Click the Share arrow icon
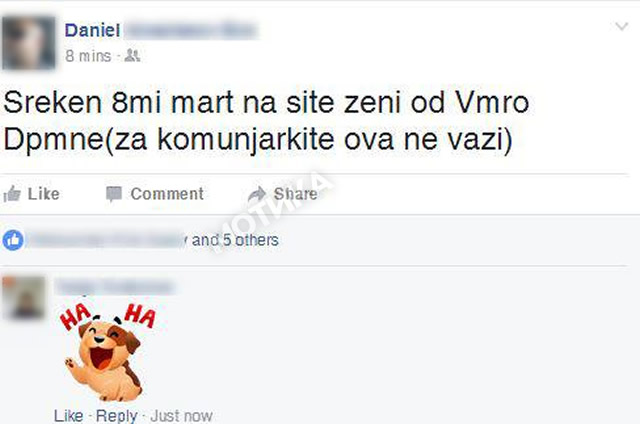This screenshot has height=424, width=640. click(257, 194)
